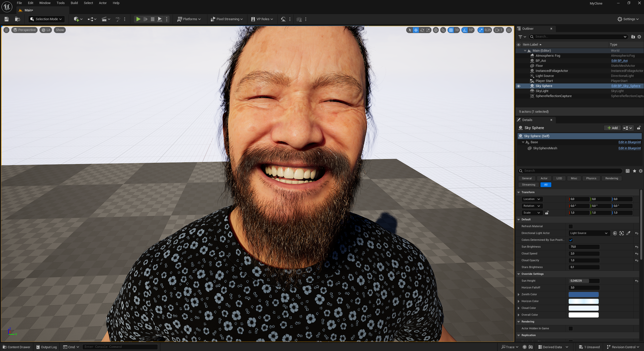Viewport: 644px width, 351px height.
Task: Toggle grid snapping icon in viewport toolbar
Action: [451, 30]
